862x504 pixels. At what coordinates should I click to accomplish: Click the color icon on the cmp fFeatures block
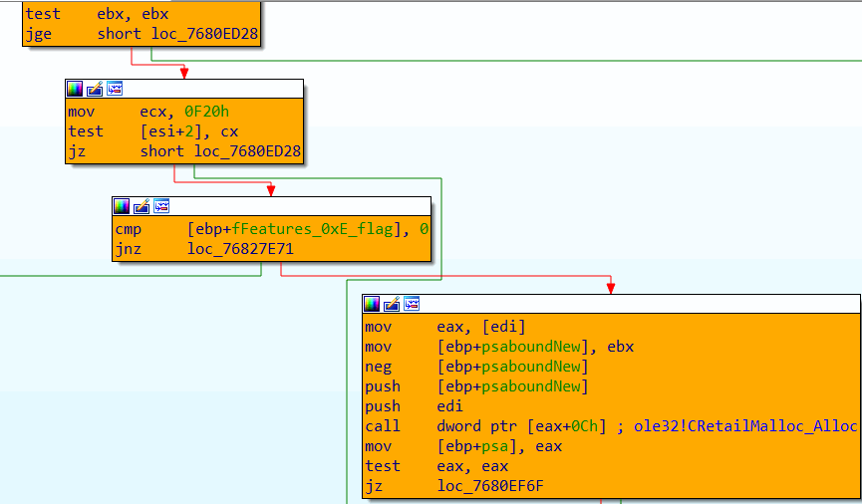tap(123, 206)
